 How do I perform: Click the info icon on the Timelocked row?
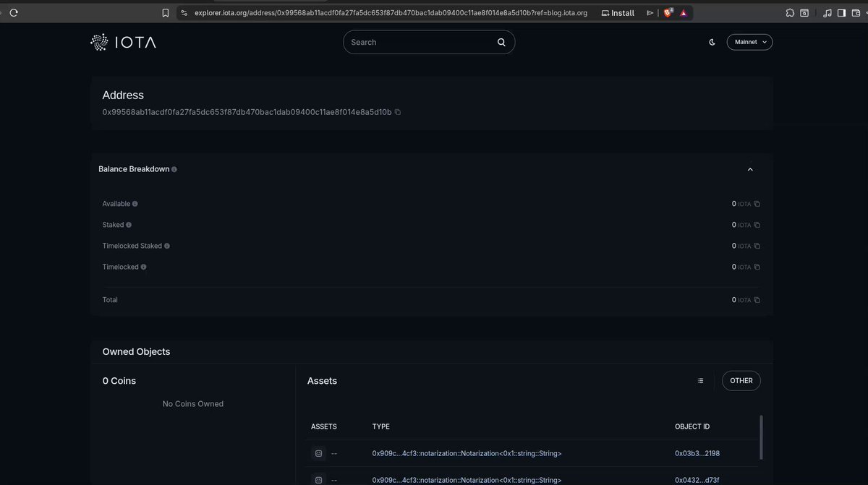coord(143,267)
